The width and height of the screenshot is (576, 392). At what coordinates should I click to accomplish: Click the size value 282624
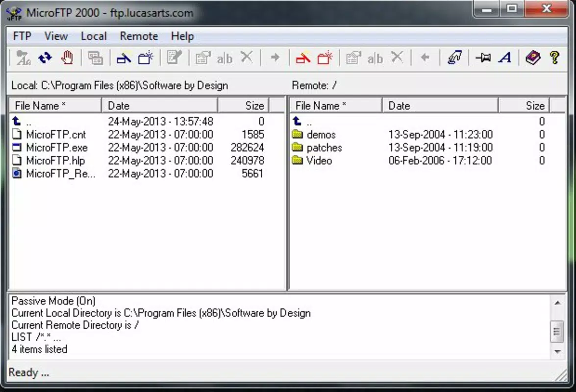(x=247, y=147)
